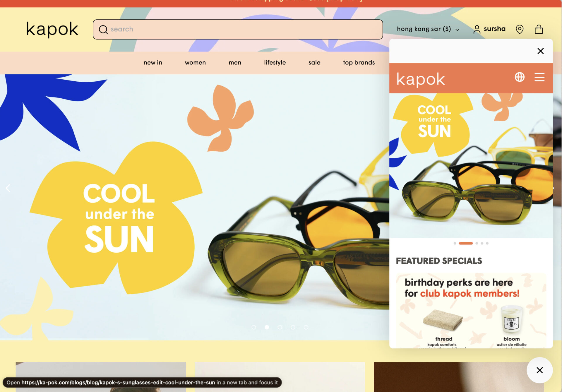Open the lifestyle menu

tap(275, 63)
